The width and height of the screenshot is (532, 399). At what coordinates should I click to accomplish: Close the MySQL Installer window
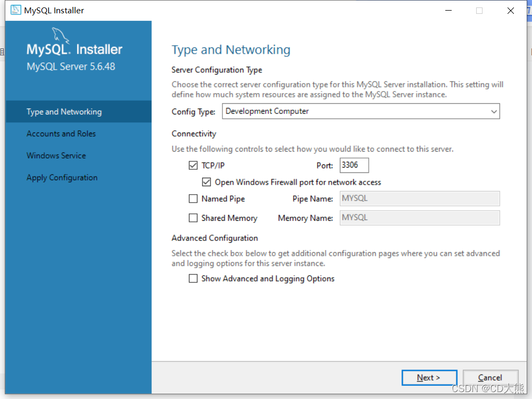tap(511, 11)
